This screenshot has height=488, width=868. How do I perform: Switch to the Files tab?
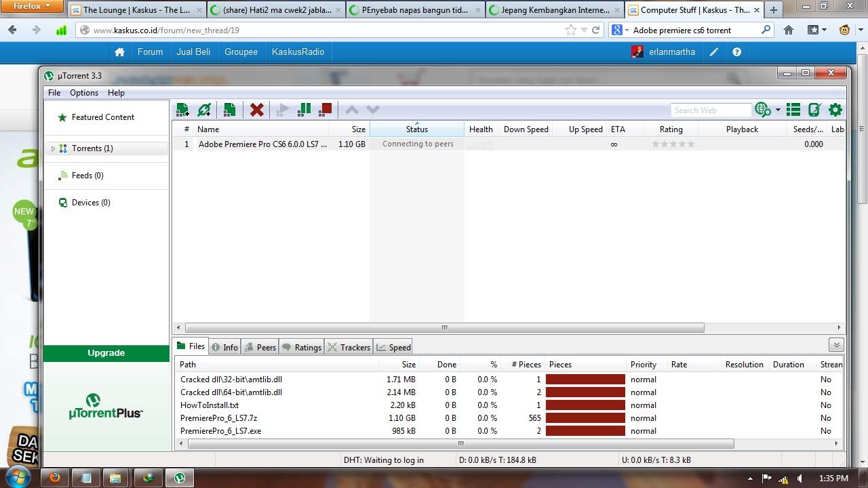pos(191,346)
